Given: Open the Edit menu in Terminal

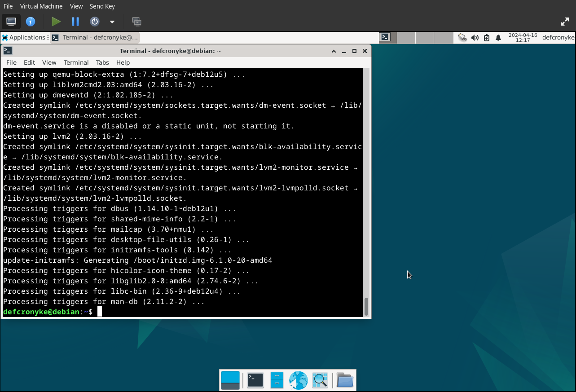Looking at the screenshot, I should point(29,62).
